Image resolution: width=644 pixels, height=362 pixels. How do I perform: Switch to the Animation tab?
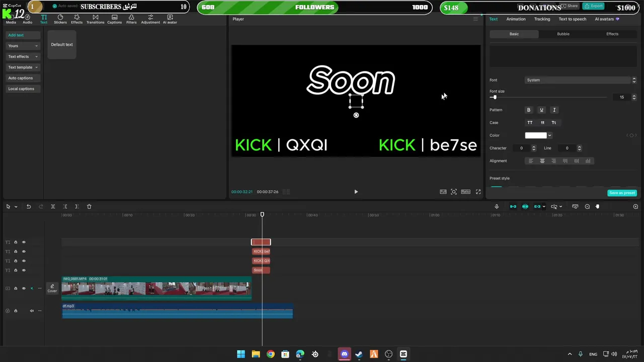tap(516, 19)
